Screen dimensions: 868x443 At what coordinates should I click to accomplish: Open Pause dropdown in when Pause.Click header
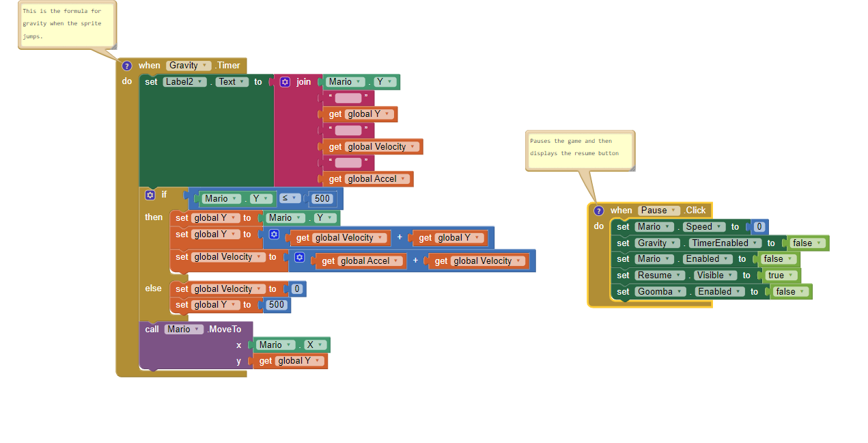pos(659,211)
